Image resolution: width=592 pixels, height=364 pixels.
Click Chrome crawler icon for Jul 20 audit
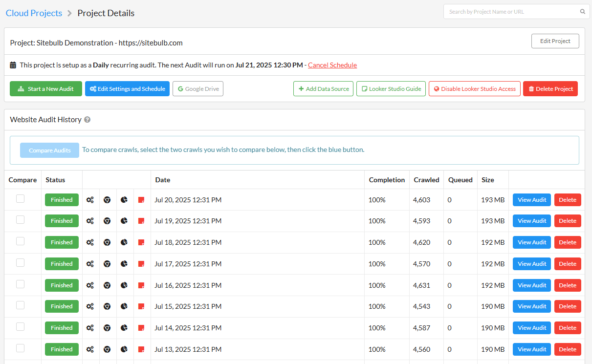tap(107, 200)
